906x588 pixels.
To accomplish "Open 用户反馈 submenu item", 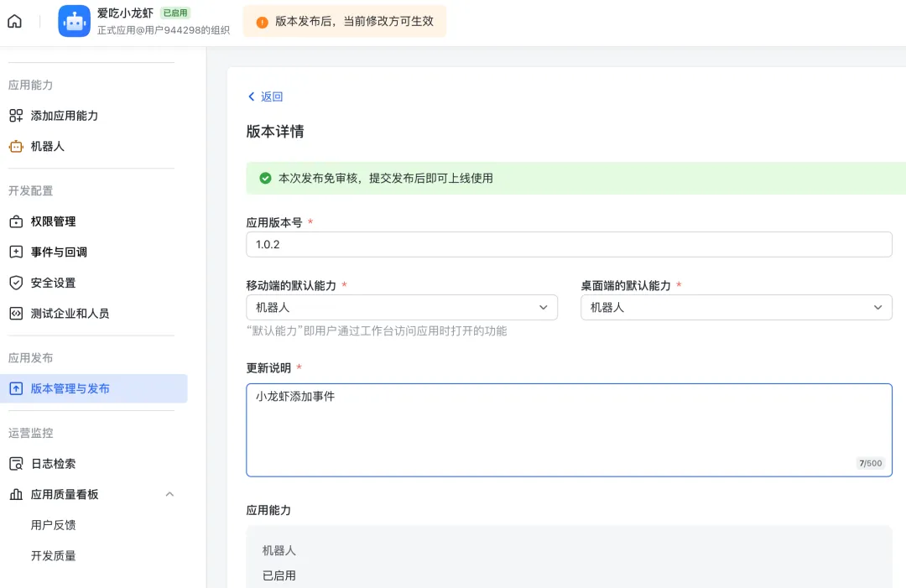I will pos(53,524).
